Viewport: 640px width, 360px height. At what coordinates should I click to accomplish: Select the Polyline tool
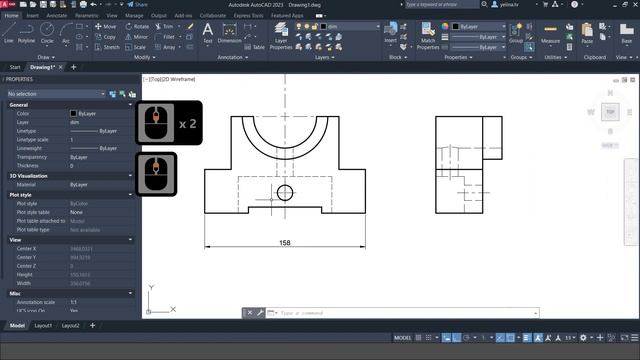pos(26,33)
